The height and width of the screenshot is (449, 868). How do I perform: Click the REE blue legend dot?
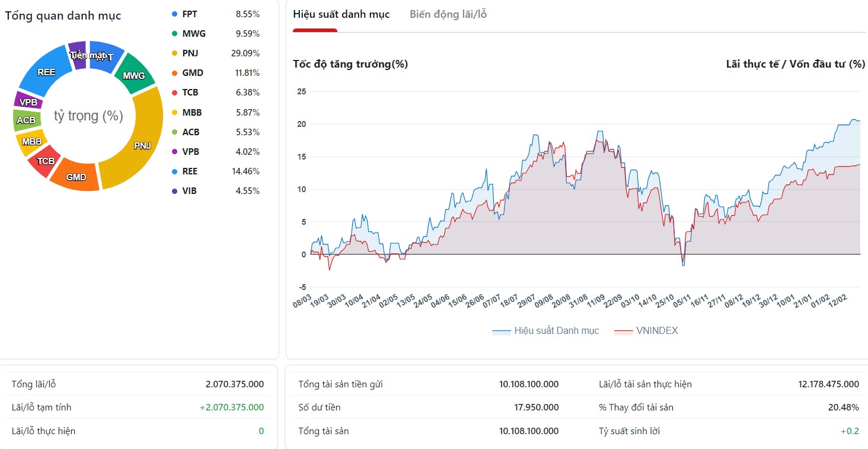point(174,171)
